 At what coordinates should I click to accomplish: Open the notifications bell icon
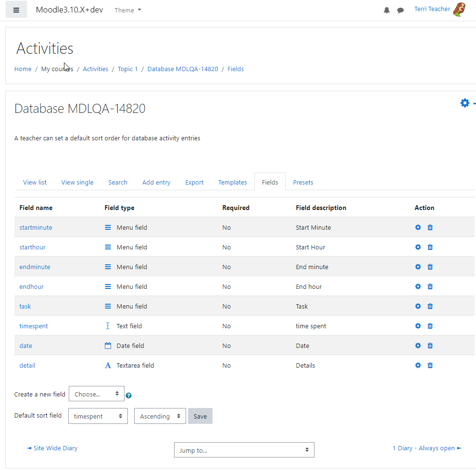click(x=387, y=10)
